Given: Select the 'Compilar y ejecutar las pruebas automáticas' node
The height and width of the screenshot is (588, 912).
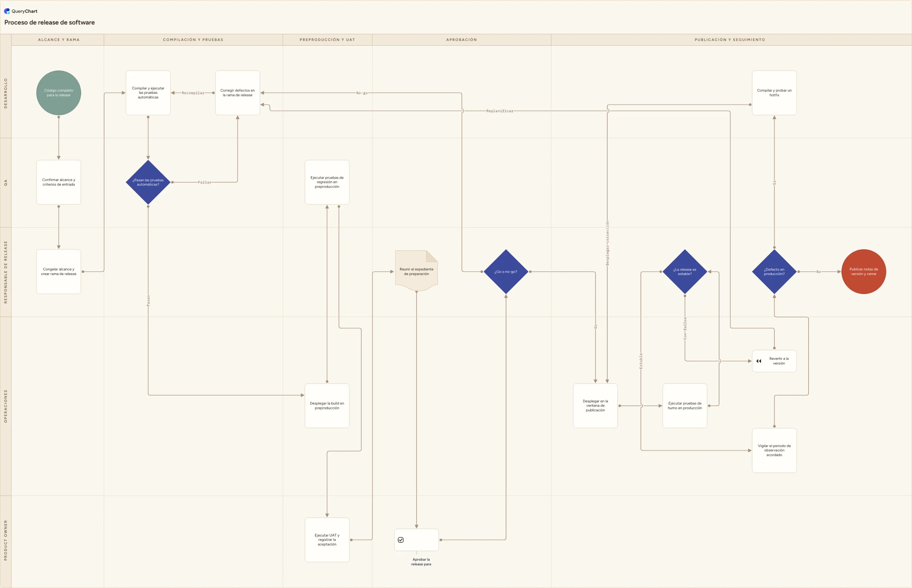Looking at the screenshot, I should pos(148,93).
